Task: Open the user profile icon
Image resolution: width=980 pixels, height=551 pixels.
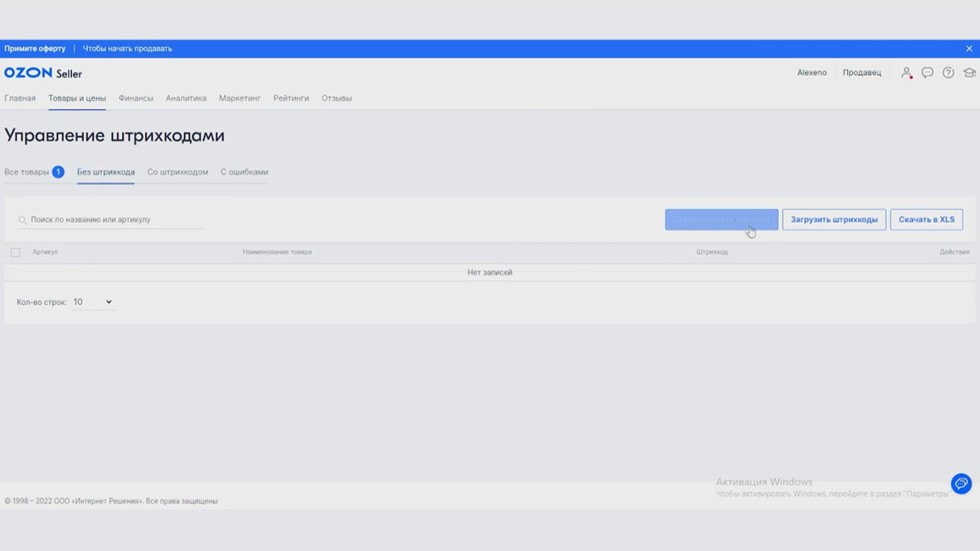Action: click(x=906, y=73)
